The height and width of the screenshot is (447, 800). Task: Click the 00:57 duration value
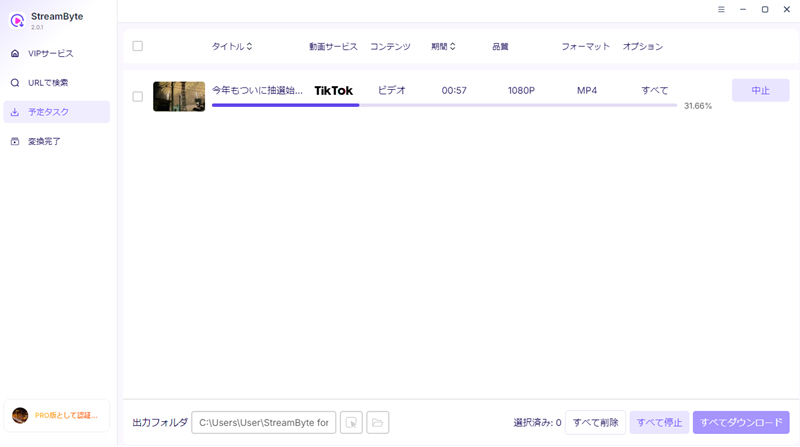pyautogui.click(x=454, y=90)
